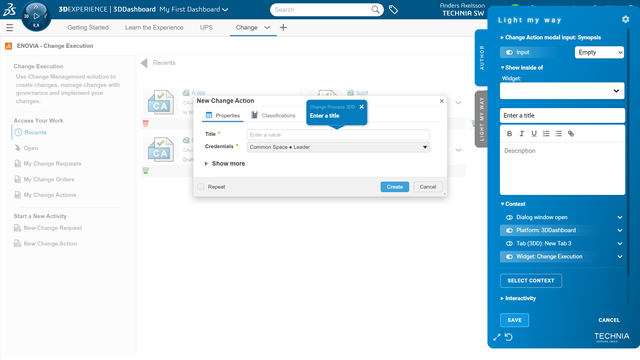Viewport: 640px width, 360px height.
Task: Expand Widget: Change Execution chevron
Action: point(620,257)
